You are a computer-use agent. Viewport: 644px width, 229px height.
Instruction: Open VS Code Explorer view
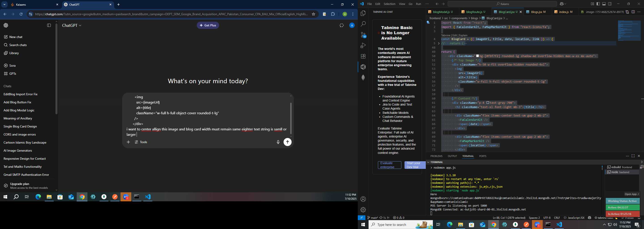(x=363, y=13)
